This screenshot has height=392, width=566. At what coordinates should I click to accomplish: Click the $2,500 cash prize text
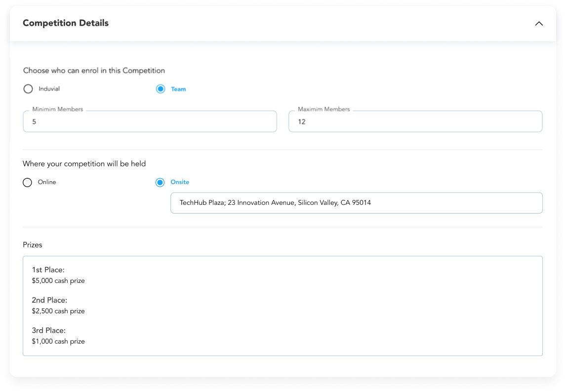(58, 311)
